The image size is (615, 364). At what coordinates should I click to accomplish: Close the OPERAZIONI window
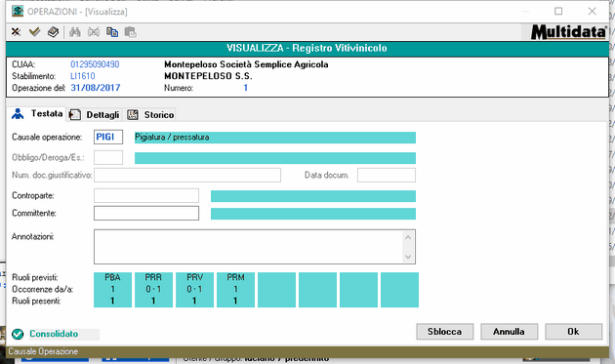click(593, 11)
